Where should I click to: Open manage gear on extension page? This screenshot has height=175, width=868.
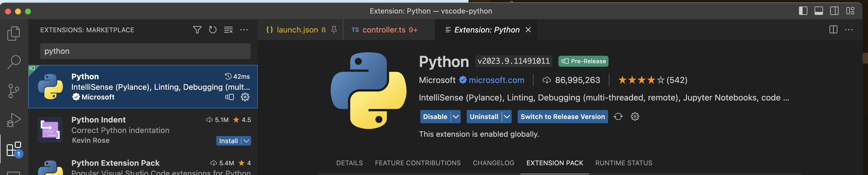click(635, 117)
